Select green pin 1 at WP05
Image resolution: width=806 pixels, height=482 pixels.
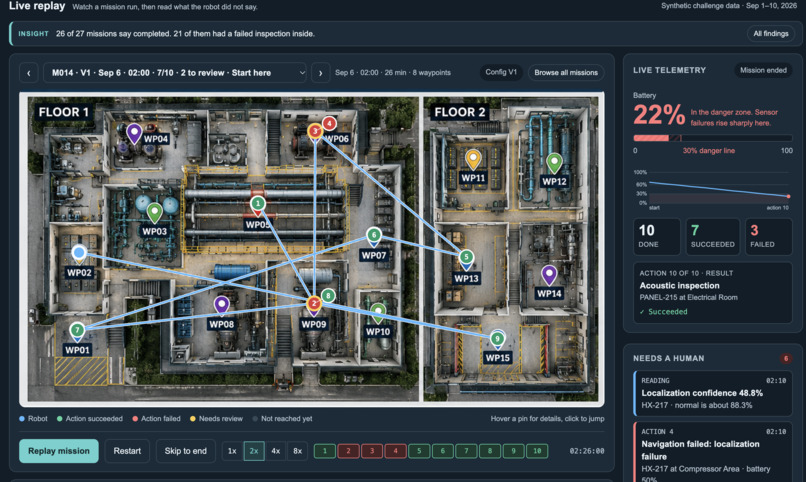click(x=258, y=204)
